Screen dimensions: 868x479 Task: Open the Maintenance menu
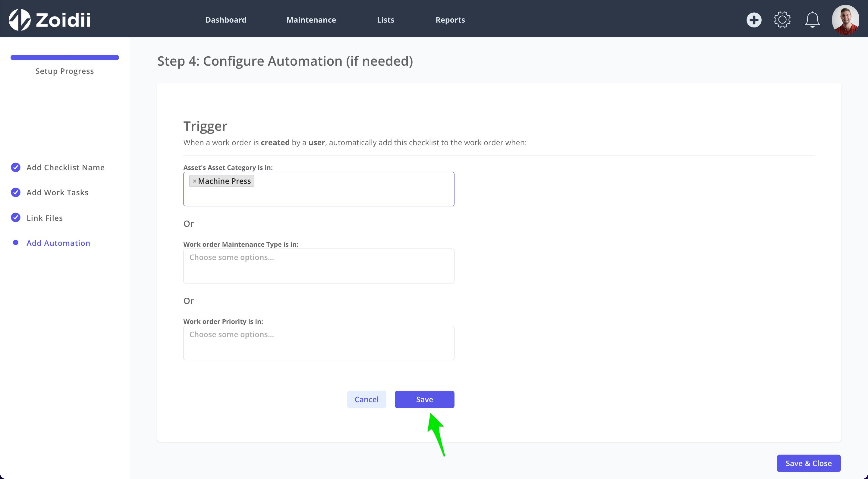(311, 20)
